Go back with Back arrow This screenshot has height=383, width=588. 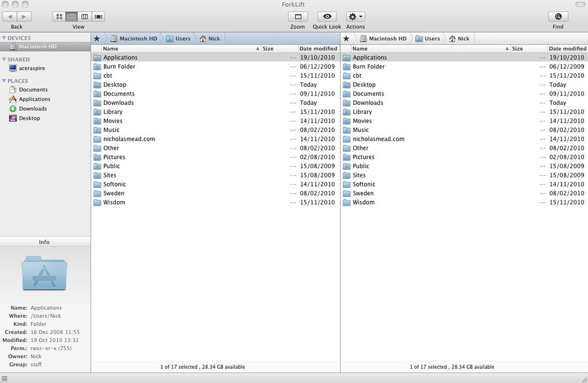(x=10, y=17)
